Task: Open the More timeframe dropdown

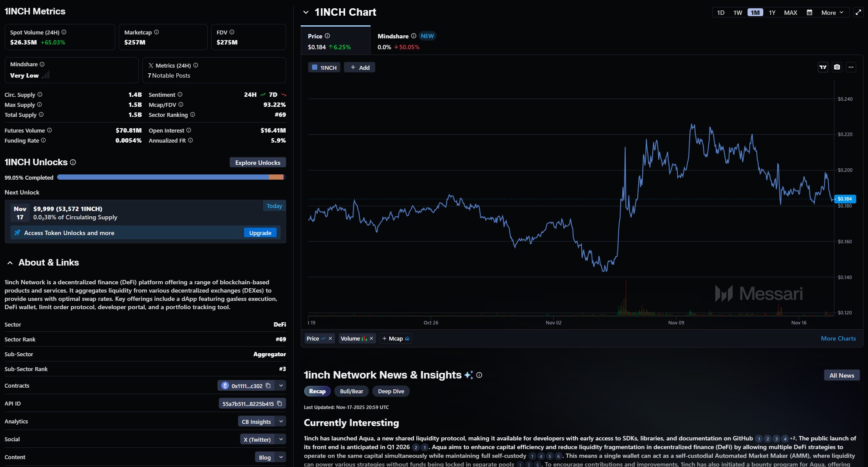Action: 833,13
